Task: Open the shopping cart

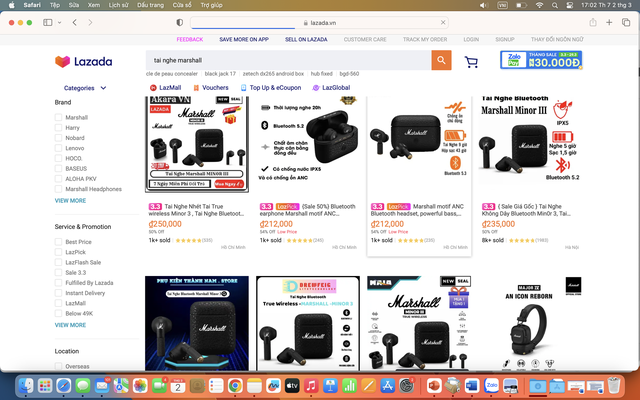Action: (x=471, y=62)
